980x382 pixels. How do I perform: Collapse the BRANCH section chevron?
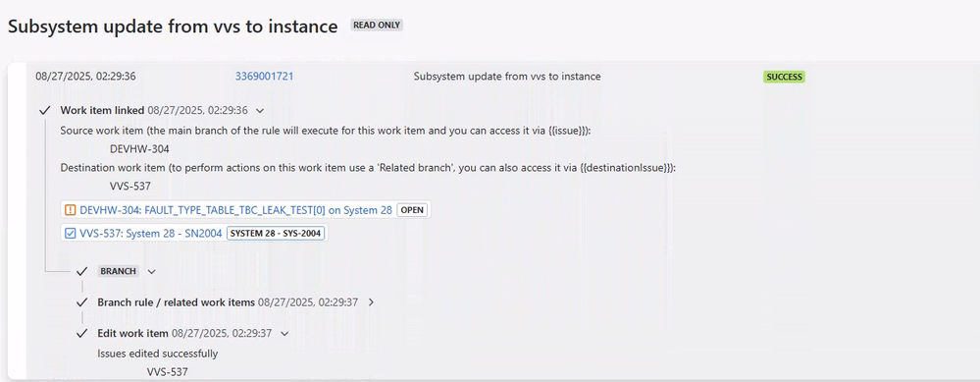151,271
